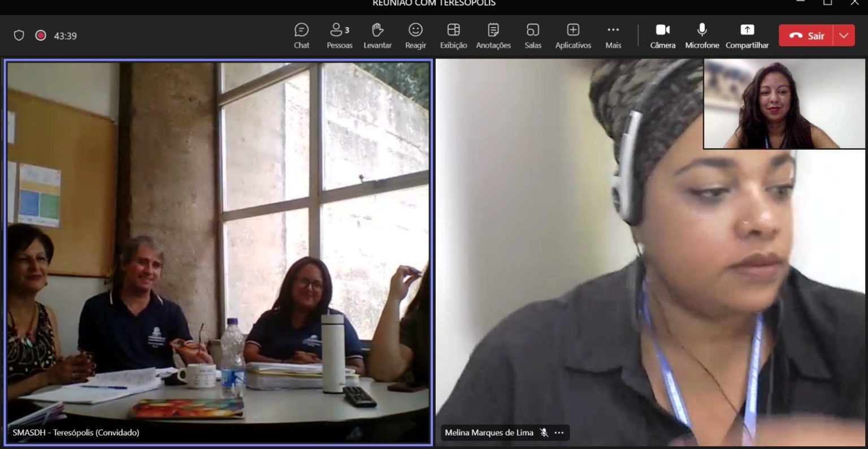Open Anotações meeting notes
This screenshot has height=449, width=868.
(x=493, y=36)
